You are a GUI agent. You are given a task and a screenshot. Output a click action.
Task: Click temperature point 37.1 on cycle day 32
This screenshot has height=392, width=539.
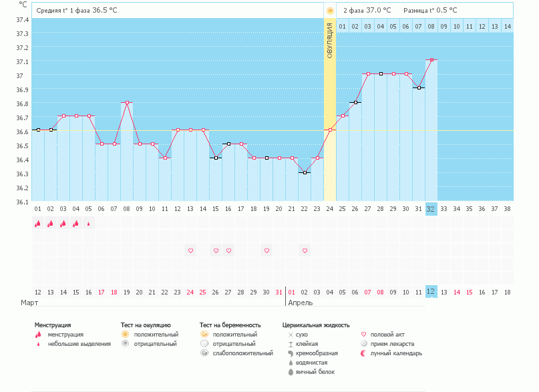click(x=431, y=60)
